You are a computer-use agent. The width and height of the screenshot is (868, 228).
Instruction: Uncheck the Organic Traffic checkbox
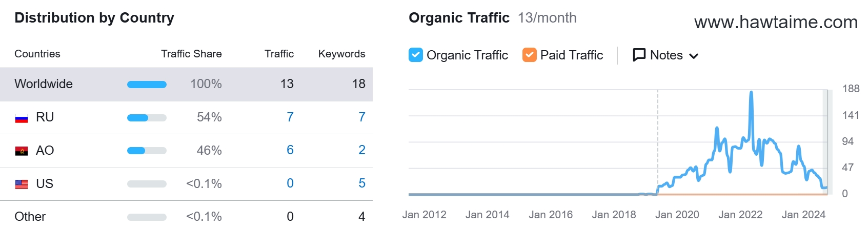416,55
